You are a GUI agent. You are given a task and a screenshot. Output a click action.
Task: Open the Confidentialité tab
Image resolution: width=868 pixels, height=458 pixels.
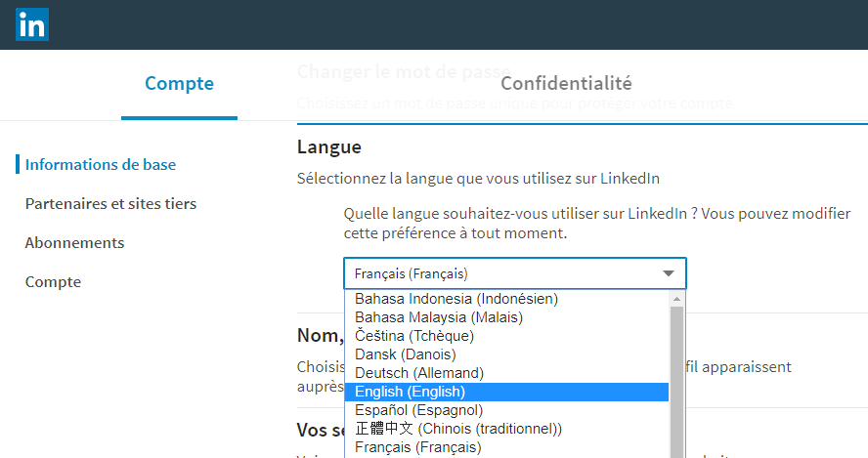[x=566, y=84]
